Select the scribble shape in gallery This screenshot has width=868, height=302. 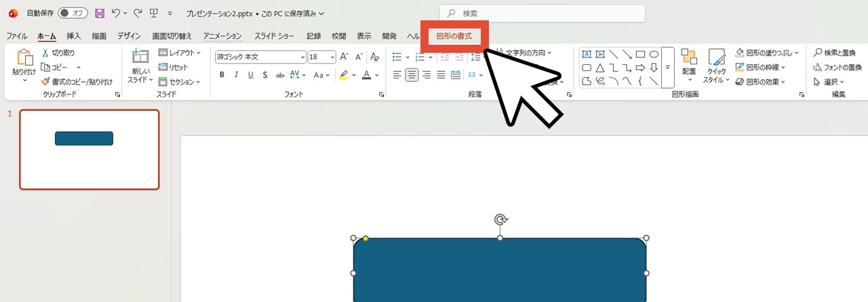click(x=599, y=81)
